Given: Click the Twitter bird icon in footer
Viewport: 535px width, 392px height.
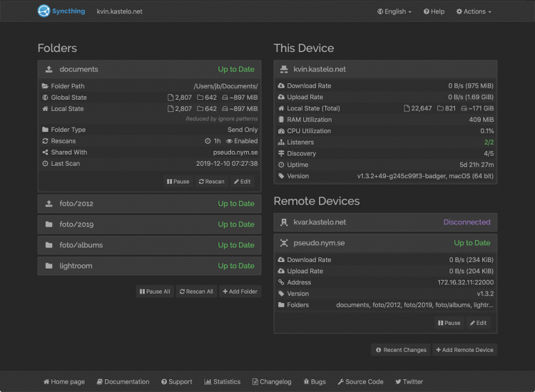Looking at the screenshot, I should tap(398, 382).
